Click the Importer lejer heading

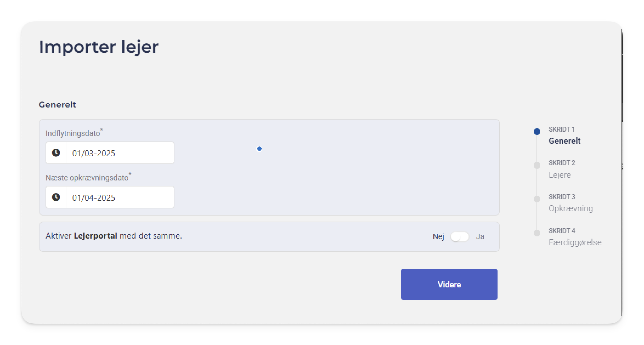point(99,47)
